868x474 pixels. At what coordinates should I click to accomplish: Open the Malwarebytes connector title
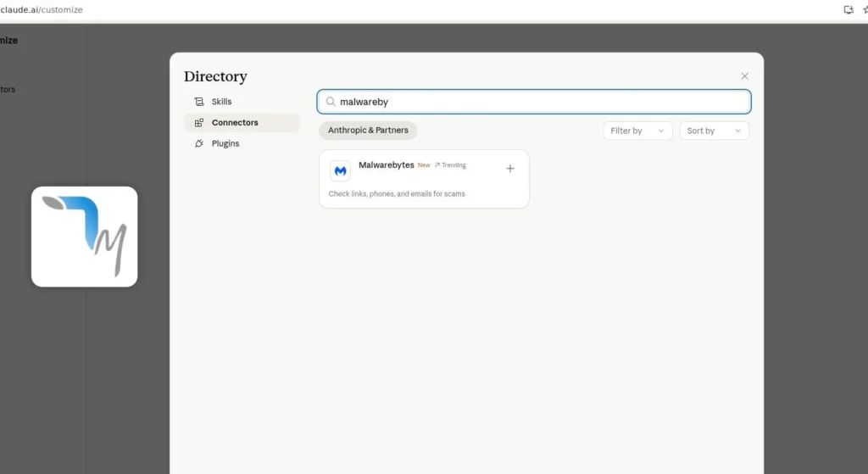(x=387, y=165)
